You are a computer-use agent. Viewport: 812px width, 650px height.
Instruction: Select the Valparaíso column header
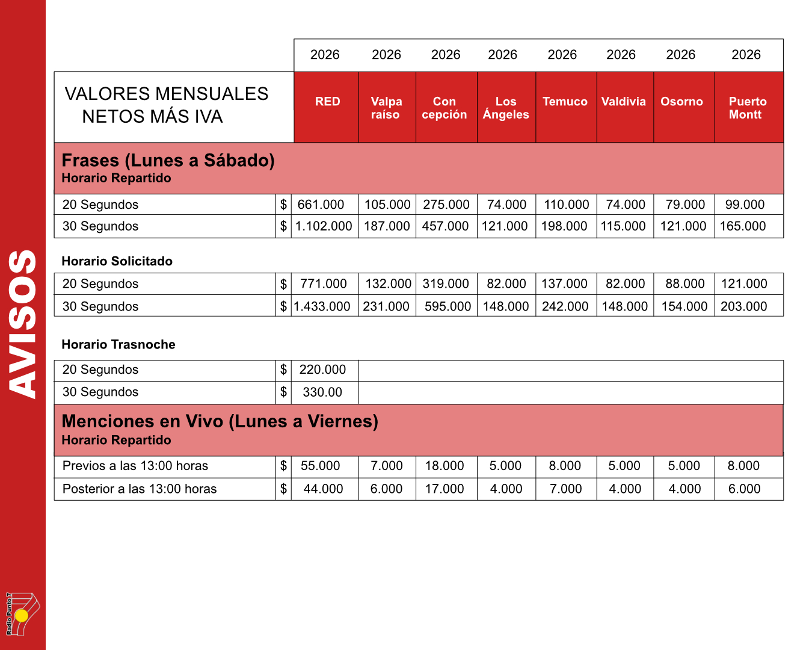tap(387, 107)
